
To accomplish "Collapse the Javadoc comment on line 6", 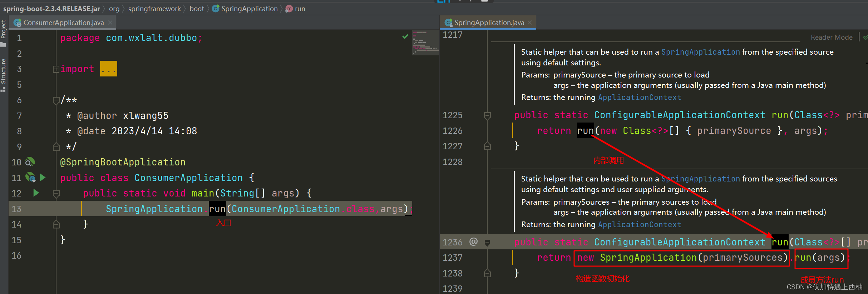I will coord(56,100).
